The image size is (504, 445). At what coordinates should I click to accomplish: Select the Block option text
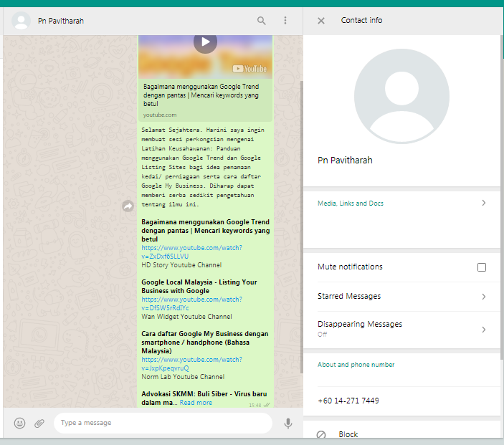pyautogui.click(x=348, y=434)
